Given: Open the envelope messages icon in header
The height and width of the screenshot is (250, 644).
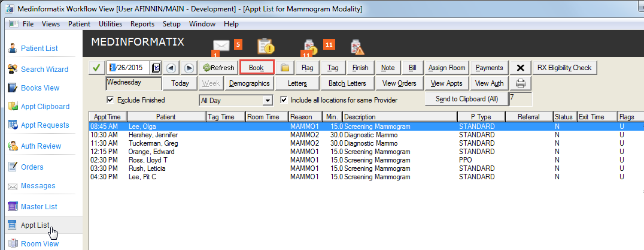Looking at the screenshot, I should coord(221,46).
